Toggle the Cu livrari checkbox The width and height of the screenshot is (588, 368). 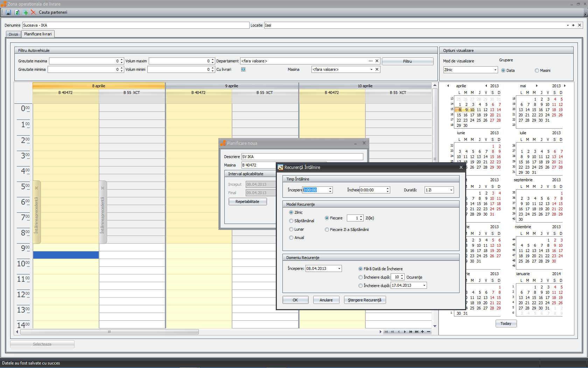click(243, 69)
